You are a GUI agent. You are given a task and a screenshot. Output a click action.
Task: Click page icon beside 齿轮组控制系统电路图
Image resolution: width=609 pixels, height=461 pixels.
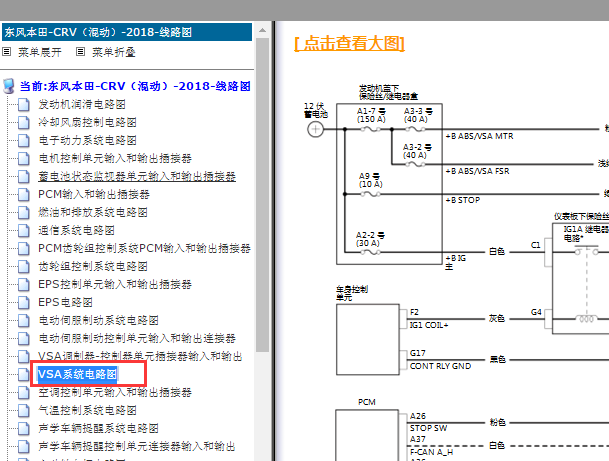pos(24,266)
